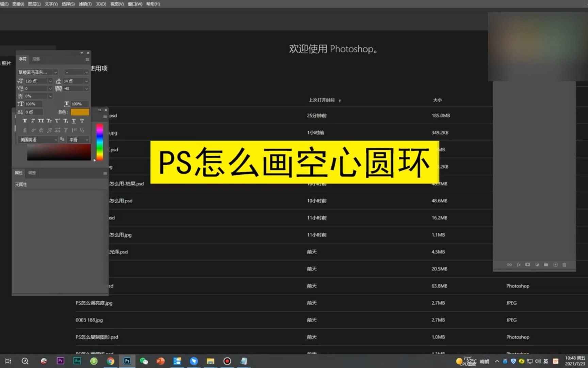Click the Add layer mask icon
Screen dimensions: 588x368
(x=527, y=264)
